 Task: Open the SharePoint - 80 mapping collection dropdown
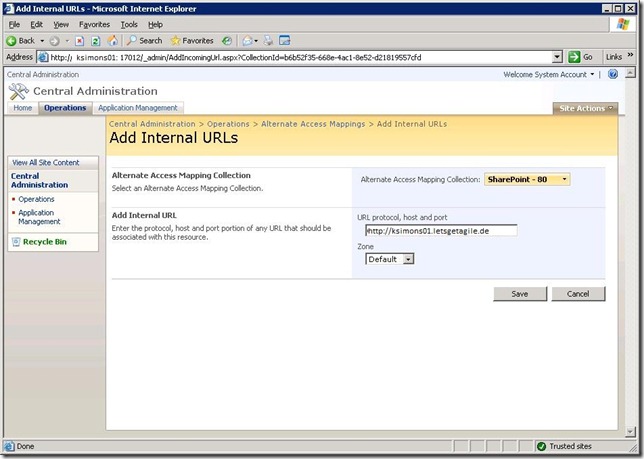click(x=527, y=179)
